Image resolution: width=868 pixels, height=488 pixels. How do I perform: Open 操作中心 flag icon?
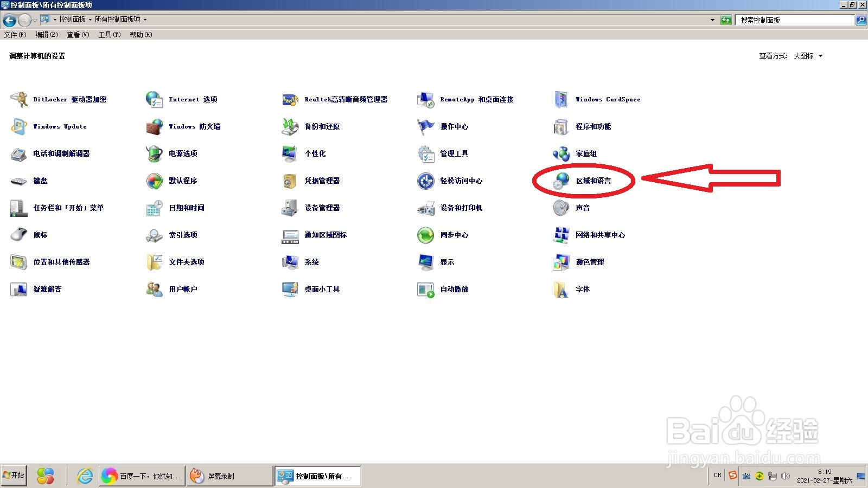426,126
